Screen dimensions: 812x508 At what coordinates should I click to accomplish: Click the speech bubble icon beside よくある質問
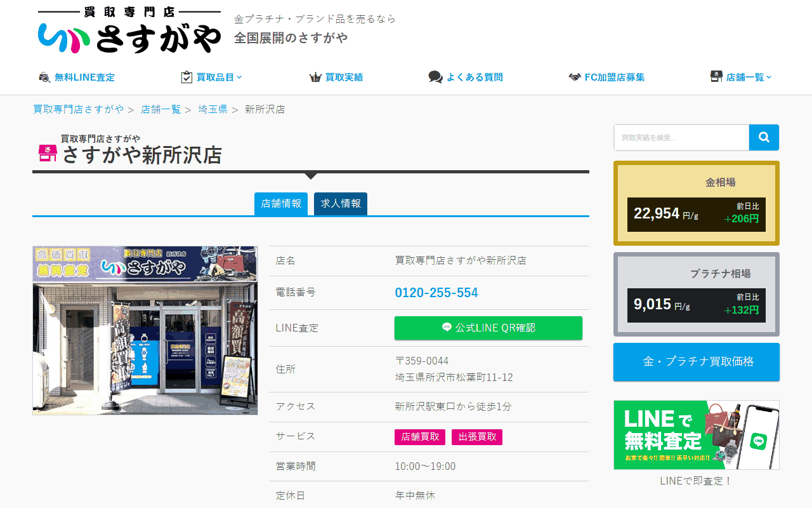435,77
